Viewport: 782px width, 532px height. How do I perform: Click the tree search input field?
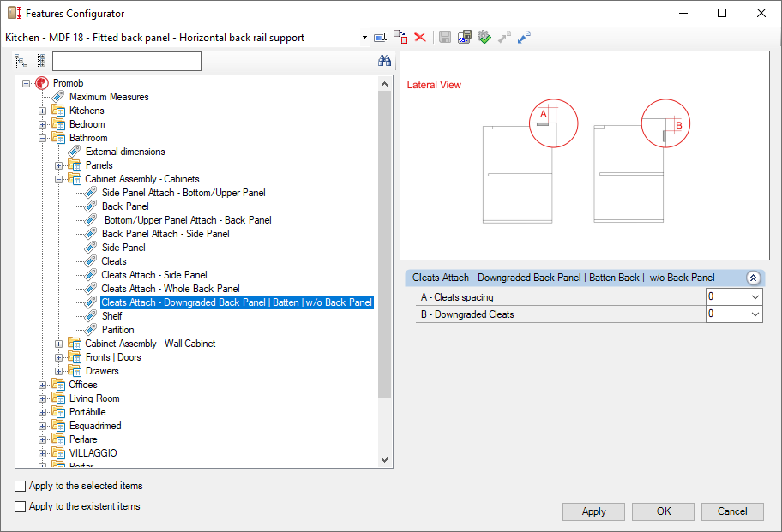click(127, 62)
